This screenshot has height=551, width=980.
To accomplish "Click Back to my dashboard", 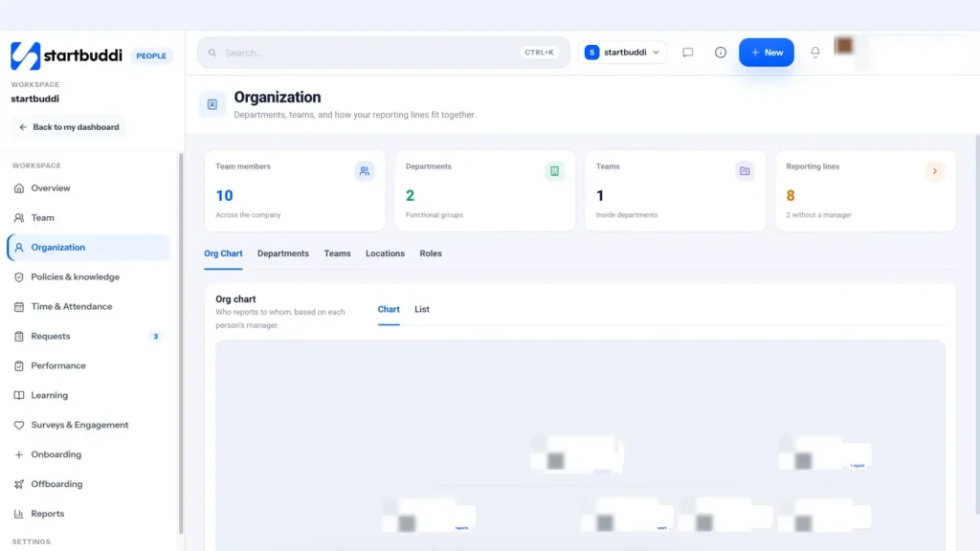I will pyautogui.click(x=69, y=127).
